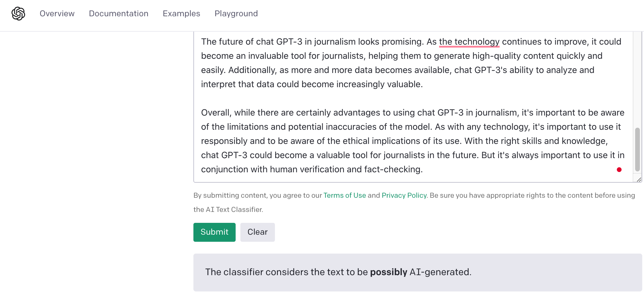Click the text area scrollbar thumb
Viewport: 644px width, 292px height.
[x=638, y=150]
